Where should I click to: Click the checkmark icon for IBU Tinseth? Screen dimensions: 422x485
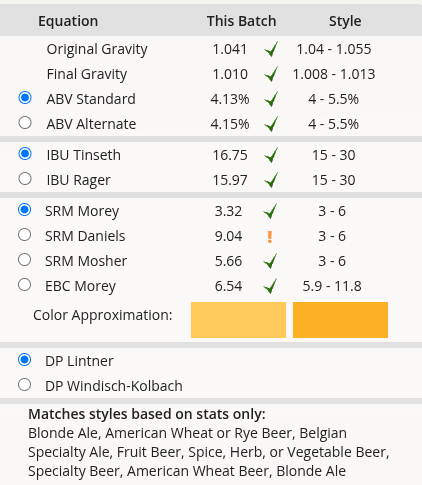click(x=271, y=155)
